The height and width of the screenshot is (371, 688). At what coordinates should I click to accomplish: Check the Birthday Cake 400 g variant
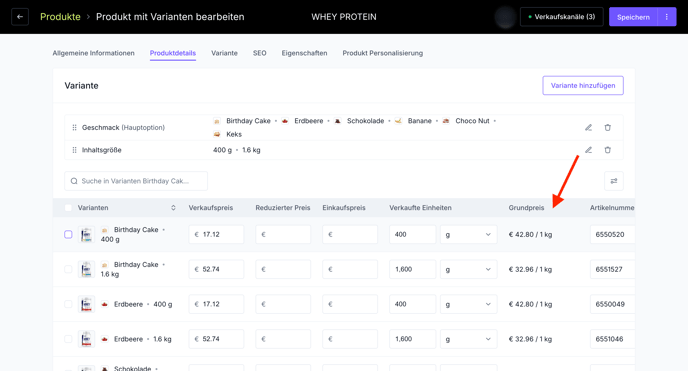[x=68, y=235]
